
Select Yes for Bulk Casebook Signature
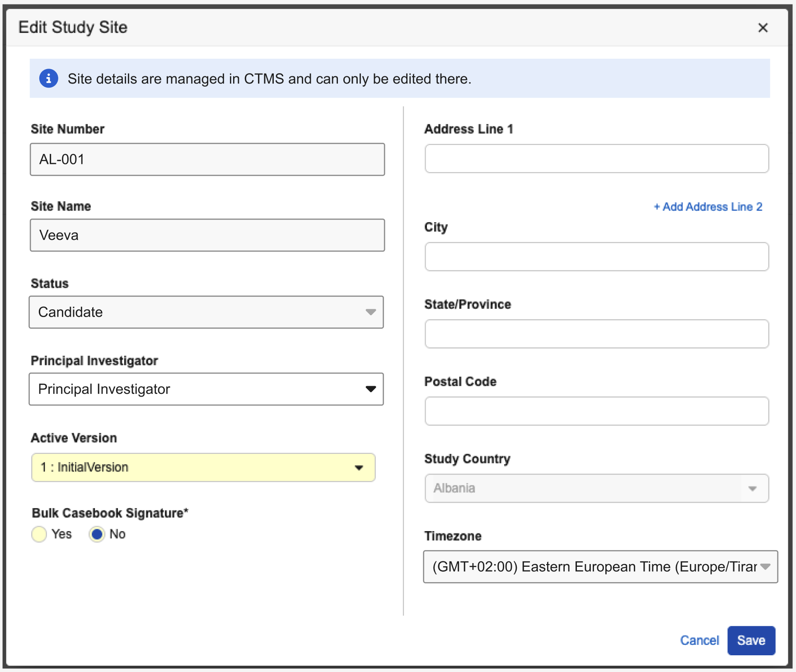coord(39,534)
